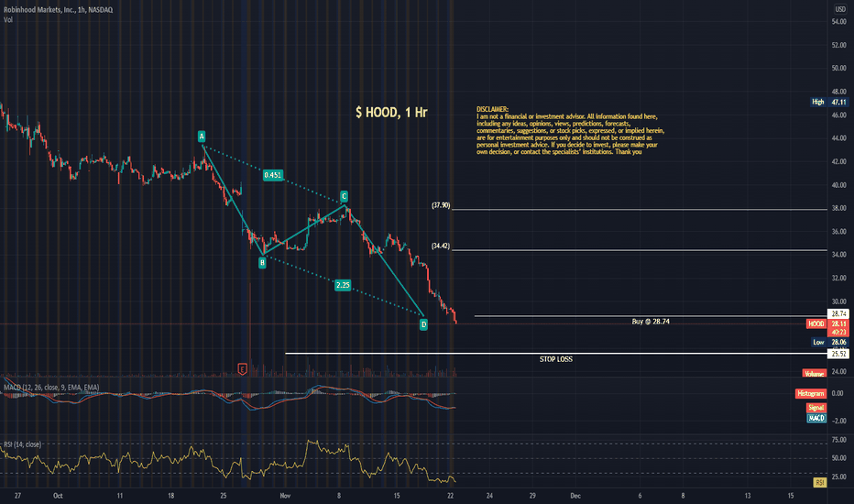Select the ABCD pattern point C label
Screen dimensions: 854x504
pyautogui.click(x=344, y=196)
